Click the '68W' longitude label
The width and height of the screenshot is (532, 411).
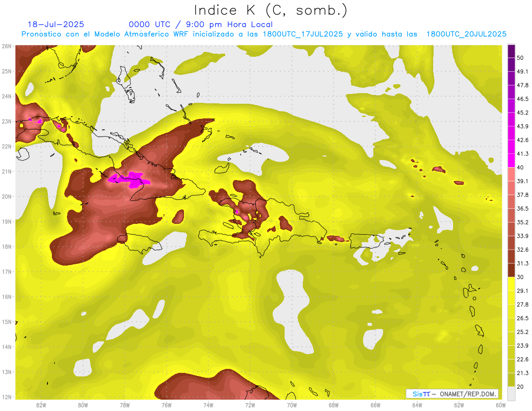pyautogui.click(x=334, y=405)
